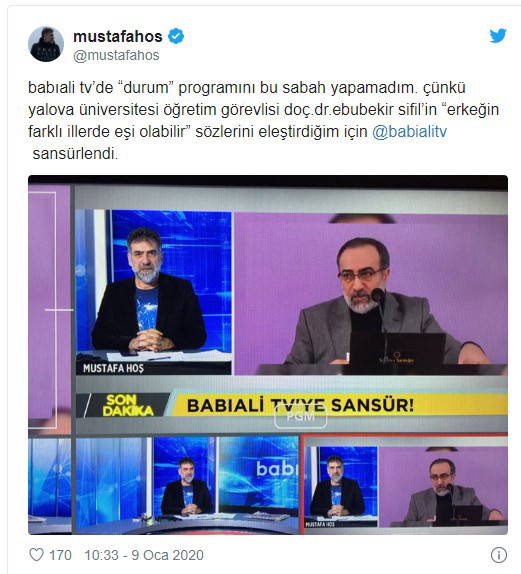This screenshot has width=521, height=574.
Task: Open the @babialitv mention link
Action: point(409,131)
